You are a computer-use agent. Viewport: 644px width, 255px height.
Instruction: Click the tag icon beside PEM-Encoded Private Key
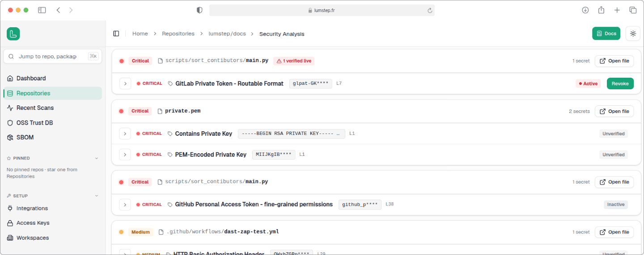click(x=170, y=155)
